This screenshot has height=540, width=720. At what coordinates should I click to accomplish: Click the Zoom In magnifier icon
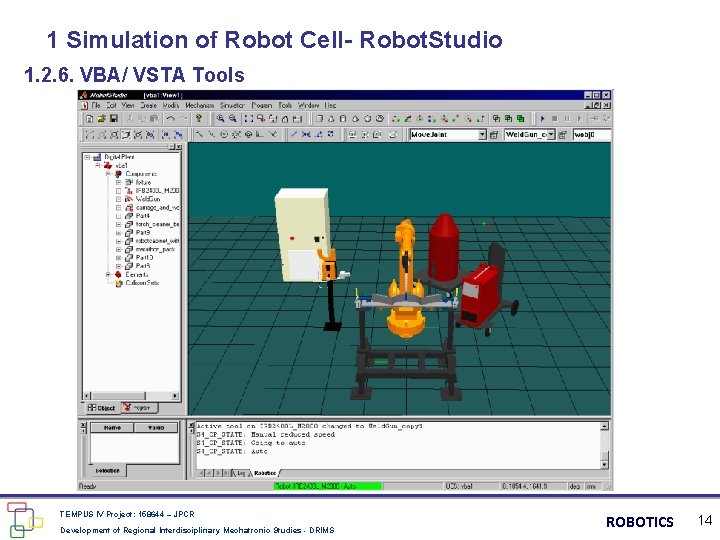click(x=221, y=119)
